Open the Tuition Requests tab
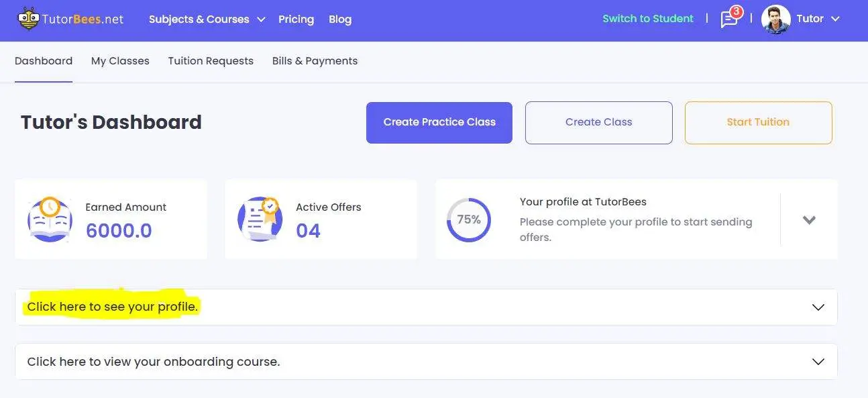The image size is (868, 398). (x=211, y=61)
